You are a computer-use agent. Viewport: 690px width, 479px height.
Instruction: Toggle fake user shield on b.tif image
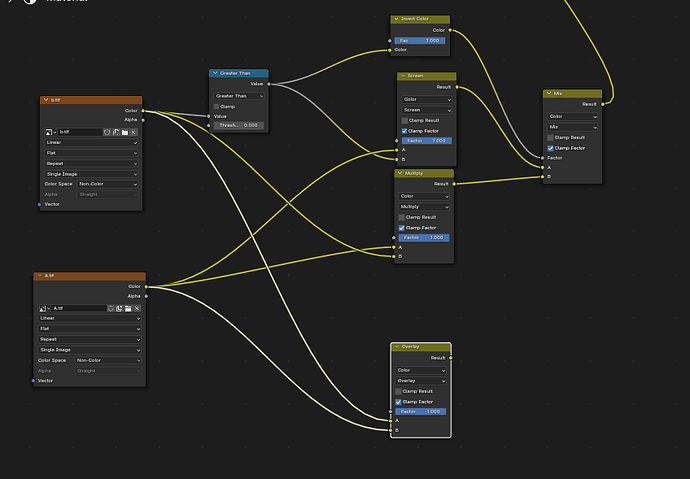tap(107, 132)
